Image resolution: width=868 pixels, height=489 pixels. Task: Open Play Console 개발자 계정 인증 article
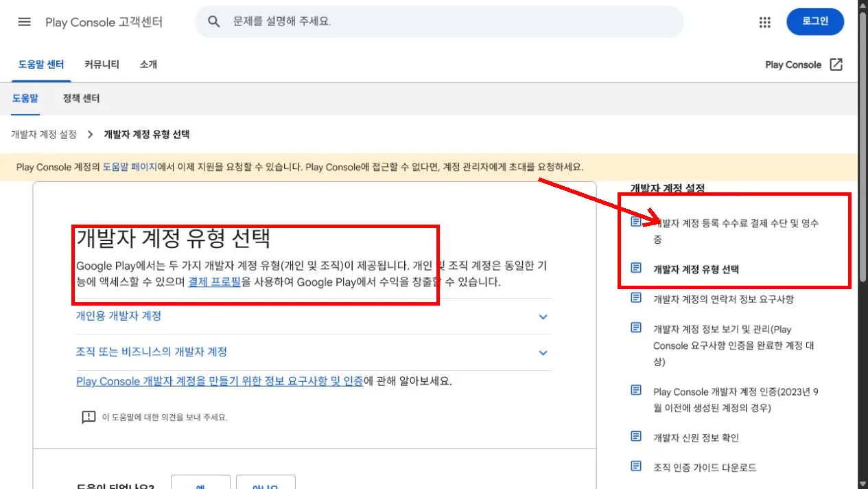(x=736, y=400)
